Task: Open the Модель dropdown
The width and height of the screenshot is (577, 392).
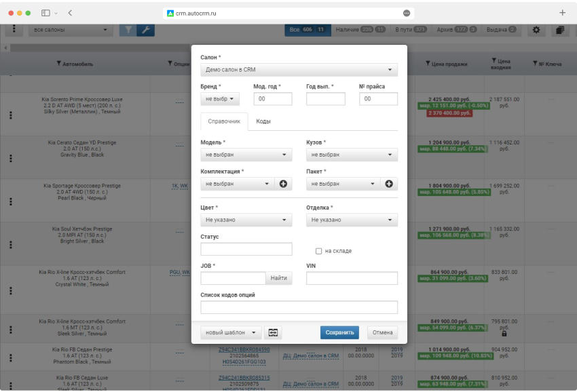Action: pyautogui.click(x=246, y=155)
